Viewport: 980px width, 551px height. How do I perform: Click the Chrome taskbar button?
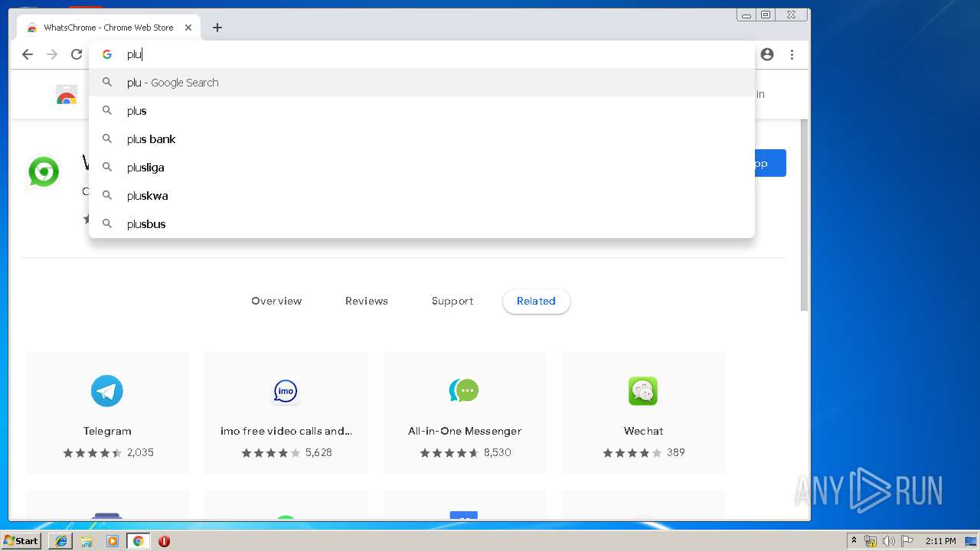(139, 541)
